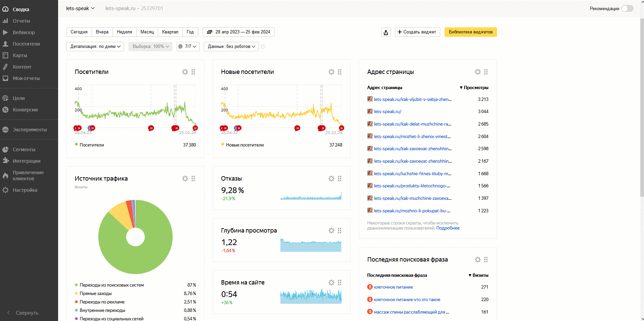The width and height of the screenshot is (644, 321).
Task: Open settings gear on Адрес страницы widget
Action: point(477,72)
